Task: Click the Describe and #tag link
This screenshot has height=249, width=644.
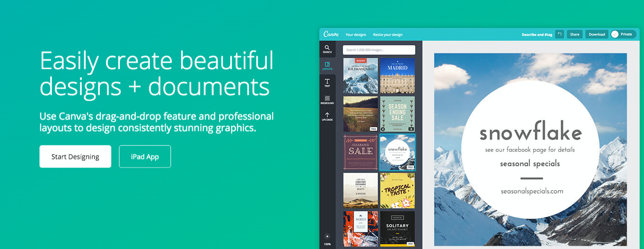Action: [537, 35]
